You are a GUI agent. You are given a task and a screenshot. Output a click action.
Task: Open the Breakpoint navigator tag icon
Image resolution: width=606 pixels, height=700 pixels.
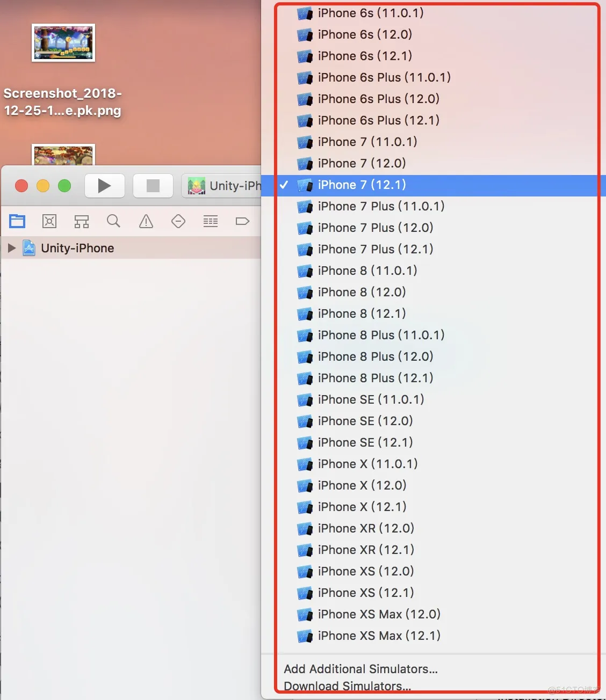coord(243,221)
